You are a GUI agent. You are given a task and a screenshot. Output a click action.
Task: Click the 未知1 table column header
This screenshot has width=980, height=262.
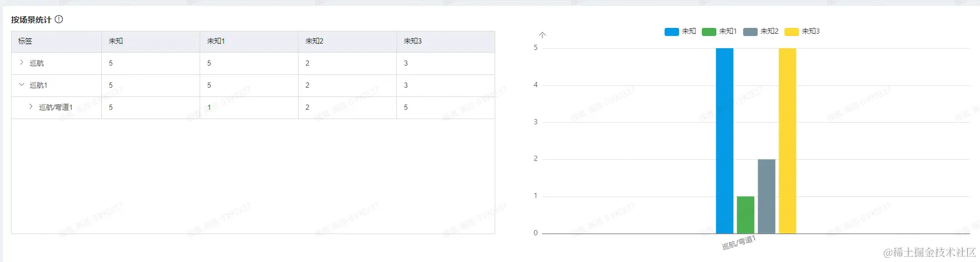tap(216, 41)
